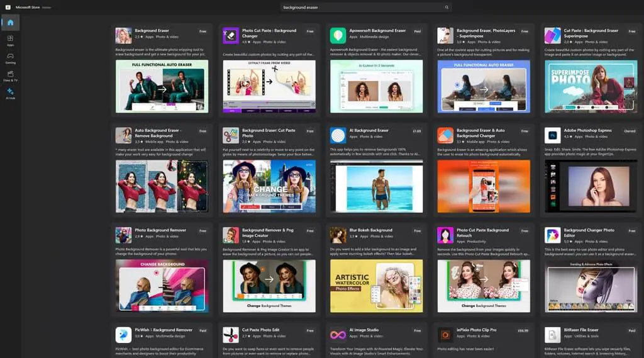Viewport: 644px width, 358px height.
Task: Select 'Apowersoft Background Eraser' title
Action: (377, 30)
